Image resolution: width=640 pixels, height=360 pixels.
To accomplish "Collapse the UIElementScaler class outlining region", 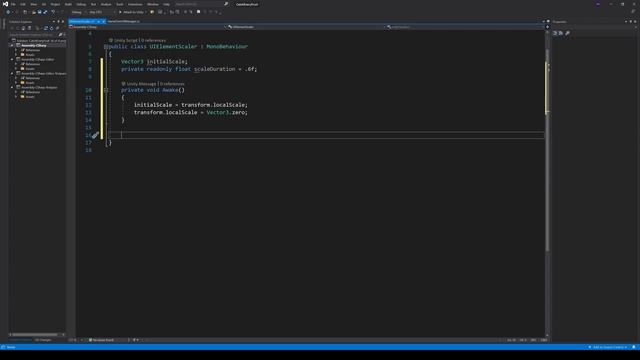I will tap(106, 47).
